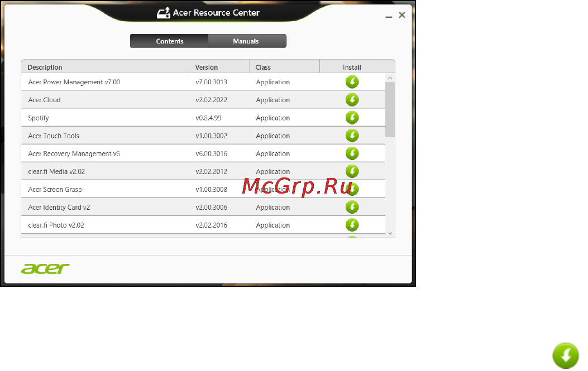The image size is (588, 371).
Task: Switch to the Contents tab
Action: (x=170, y=41)
